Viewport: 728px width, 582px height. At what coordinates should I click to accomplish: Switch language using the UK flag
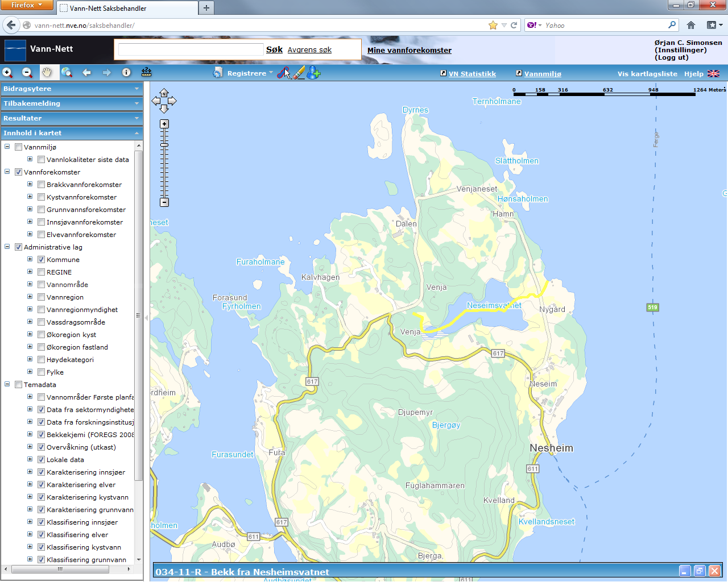tap(713, 73)
